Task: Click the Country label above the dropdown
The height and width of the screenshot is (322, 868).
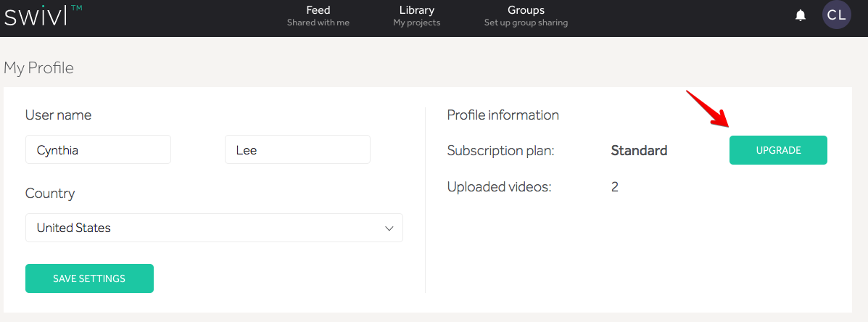Action: click(50, 194)
